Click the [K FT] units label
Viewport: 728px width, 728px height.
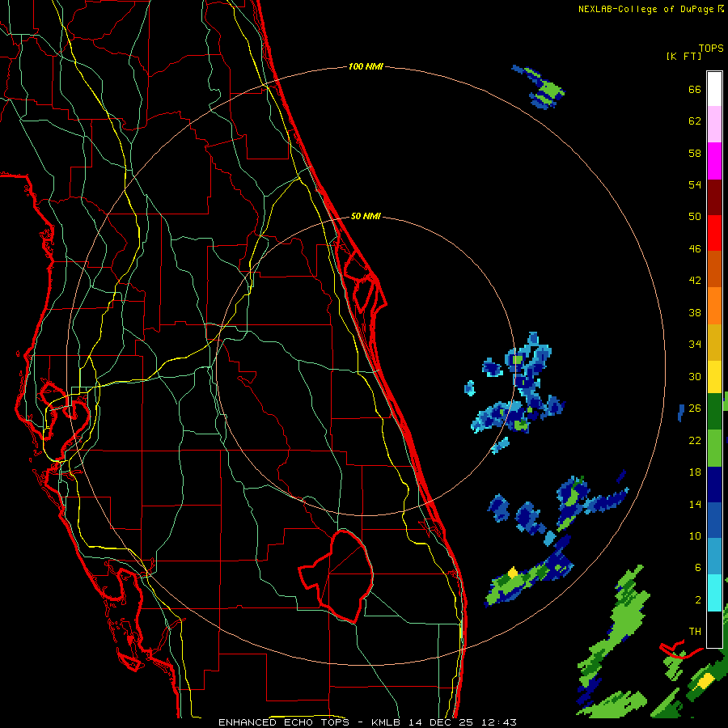pyautogui.click(x=684, y=56)
